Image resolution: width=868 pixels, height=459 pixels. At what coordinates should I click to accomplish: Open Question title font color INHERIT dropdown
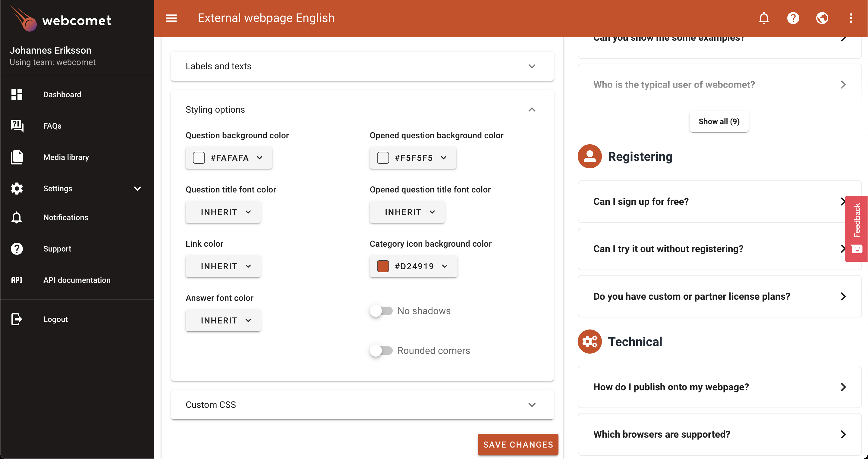[x=223, y=212]
